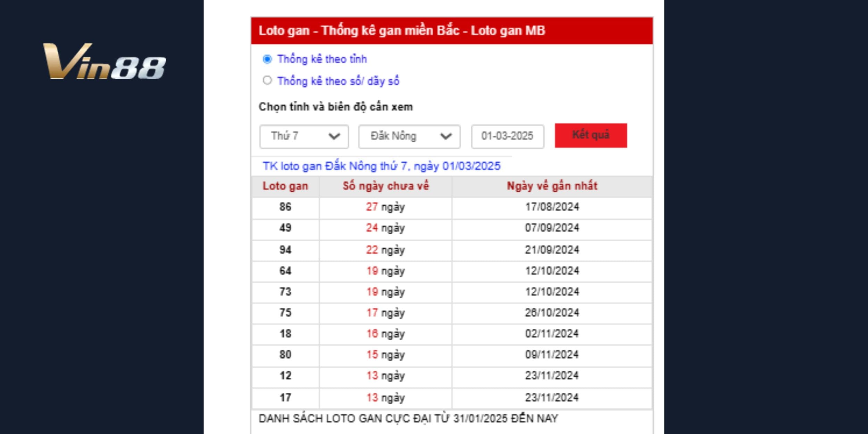Screen dimensions: 868x434
Task: Click loto number 17 cell
Action: point(285,398)
